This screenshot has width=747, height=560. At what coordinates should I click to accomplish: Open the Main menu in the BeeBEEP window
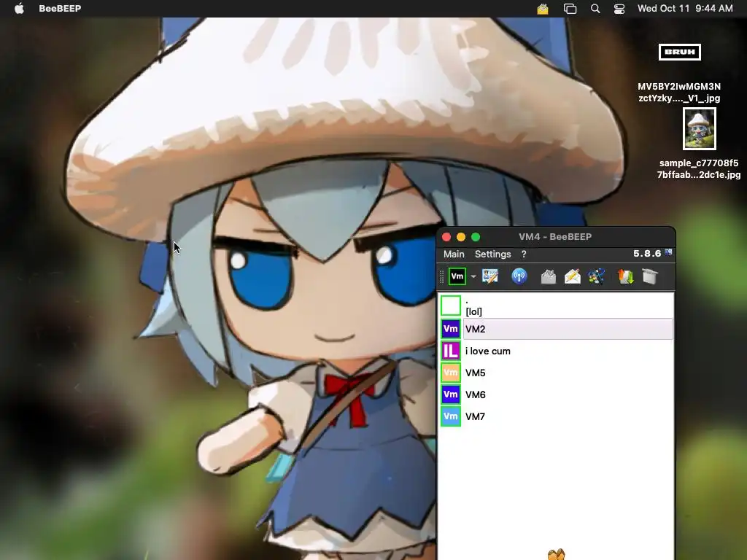coord(454,254)
